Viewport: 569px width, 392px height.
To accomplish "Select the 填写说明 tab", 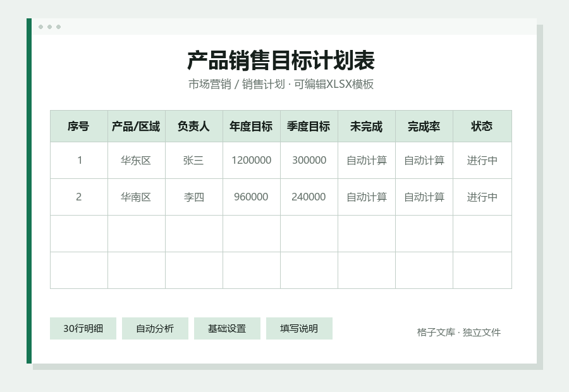I will [x=299, y=329].
